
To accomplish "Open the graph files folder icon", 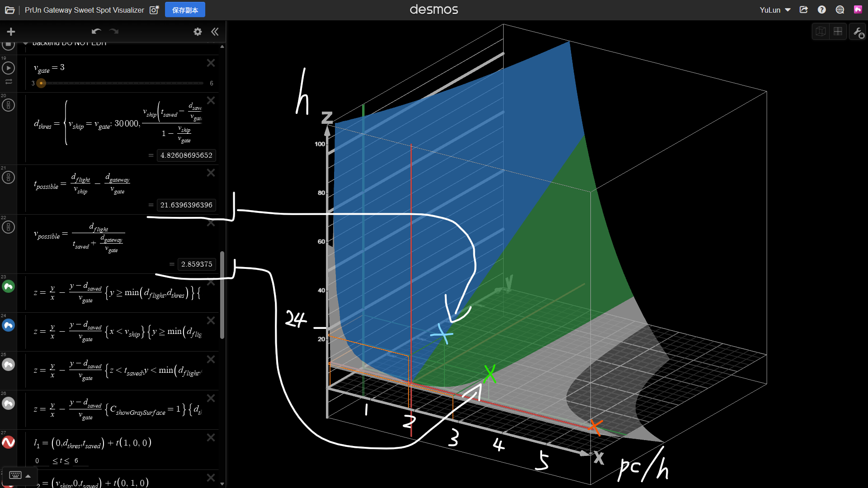I will [x=10, y=10].
